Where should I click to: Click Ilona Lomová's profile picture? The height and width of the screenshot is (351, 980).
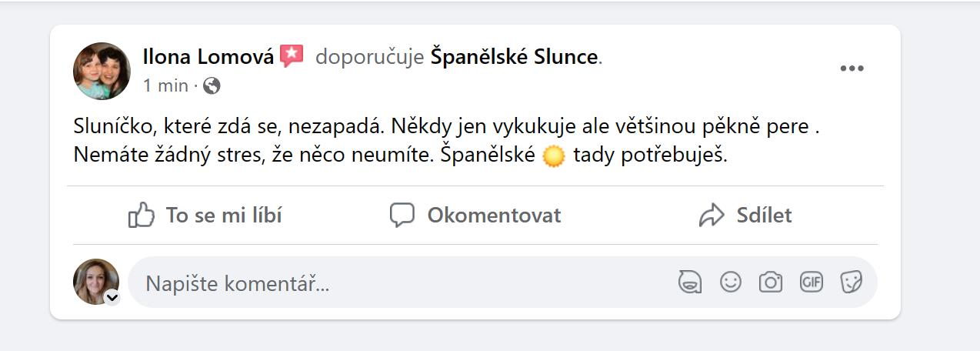[102, 71]
